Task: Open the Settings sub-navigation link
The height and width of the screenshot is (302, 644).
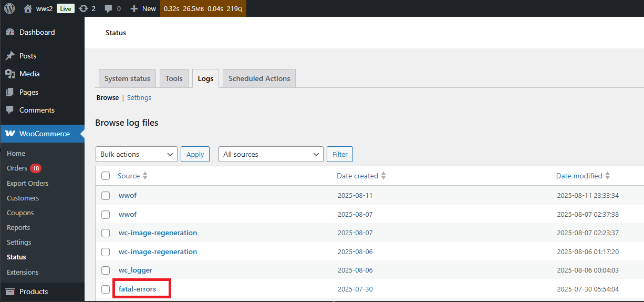Action: pyautogui.click(x=139, y=98)
